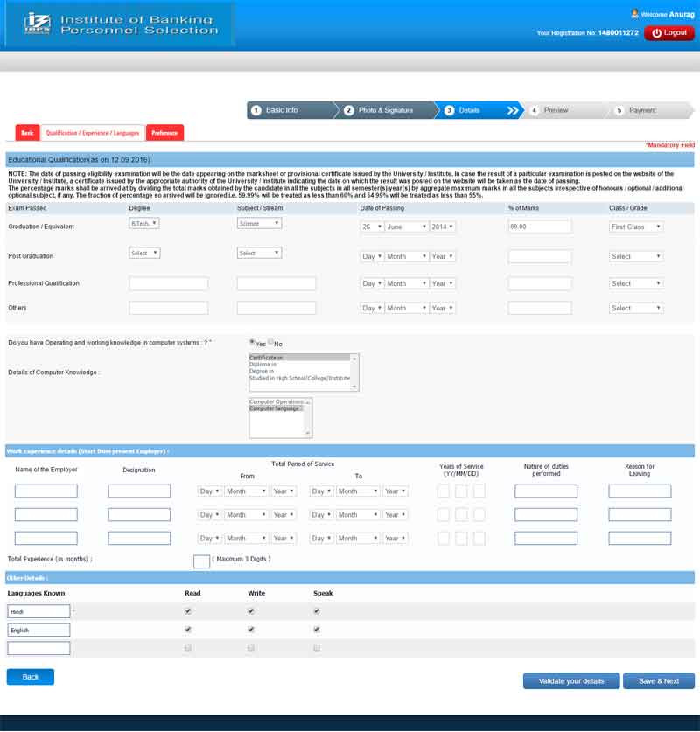The height and width of the screenshot is (732, 700).
Task: Click the step 3 Details circle icon
Action: coord(448,110)
